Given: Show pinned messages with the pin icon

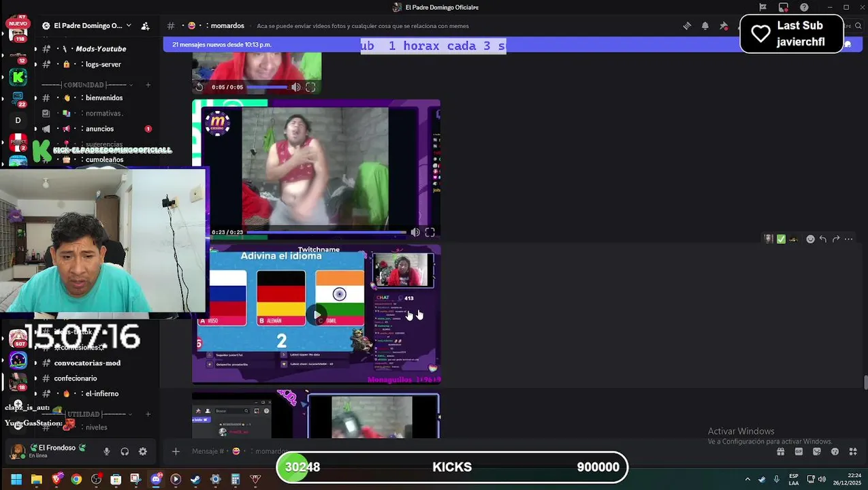Looking at the screenshot, I should (x=724, y=26).
